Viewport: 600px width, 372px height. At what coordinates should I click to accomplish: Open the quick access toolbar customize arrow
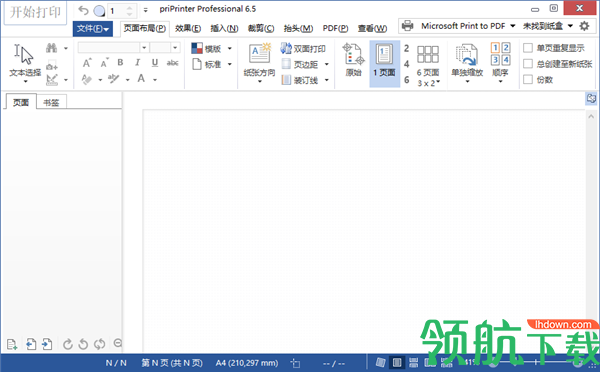(x=145, y=11)
